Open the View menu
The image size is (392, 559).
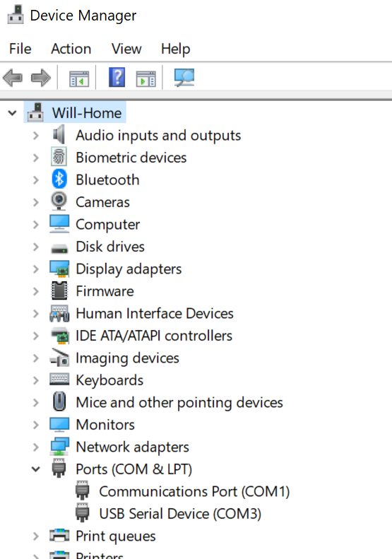click(x=126, y=49)
